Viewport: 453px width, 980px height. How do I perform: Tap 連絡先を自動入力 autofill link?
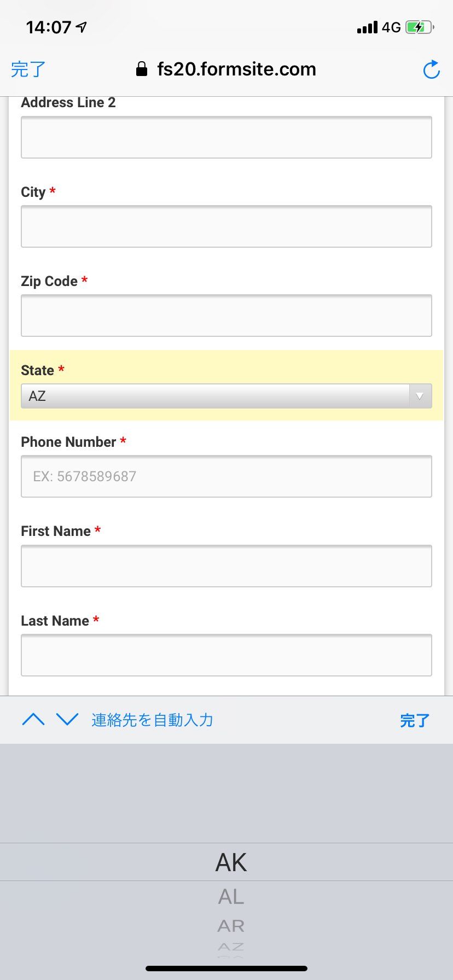(x=152, y=720)
